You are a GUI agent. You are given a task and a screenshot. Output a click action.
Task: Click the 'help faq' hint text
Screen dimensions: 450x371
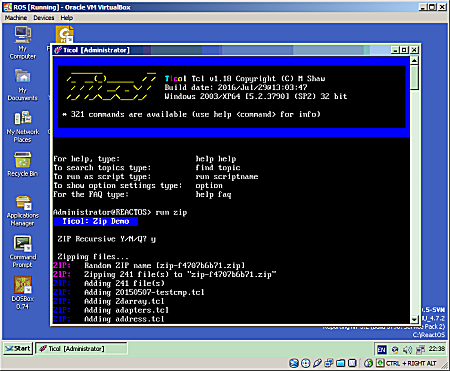213,194
